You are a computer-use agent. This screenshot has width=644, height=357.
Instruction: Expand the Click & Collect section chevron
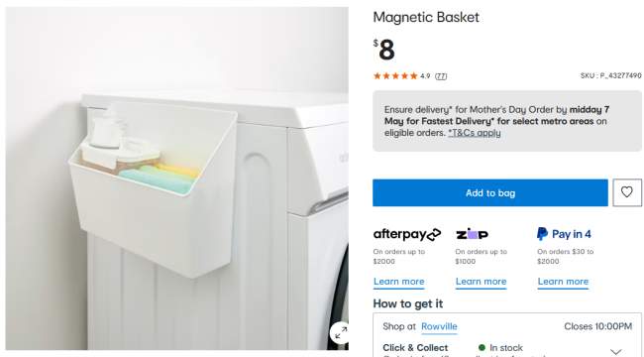click(x=615, y=351)
